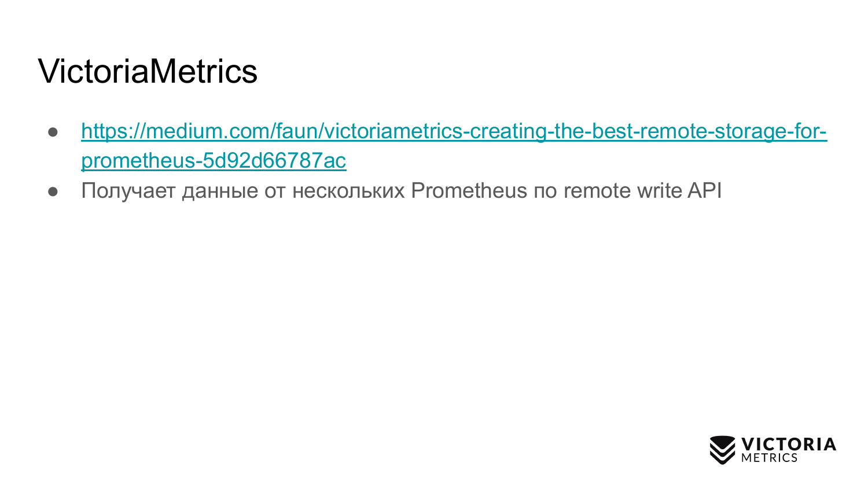
Task: Select the VictoriaMetrics slide title
Action: point(148,71)
